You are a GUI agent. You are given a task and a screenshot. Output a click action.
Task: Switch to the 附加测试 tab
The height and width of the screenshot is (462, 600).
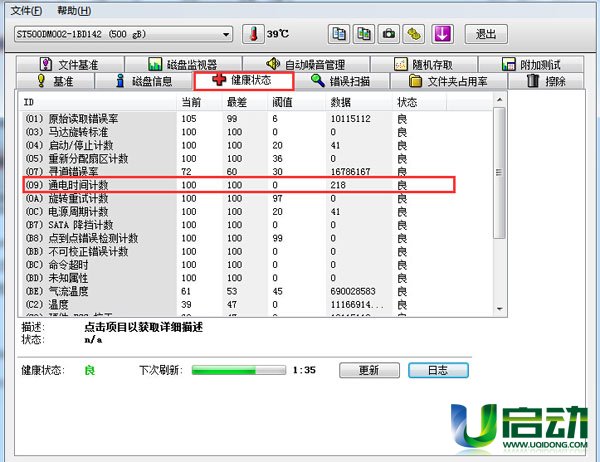(x=531, y=64)
